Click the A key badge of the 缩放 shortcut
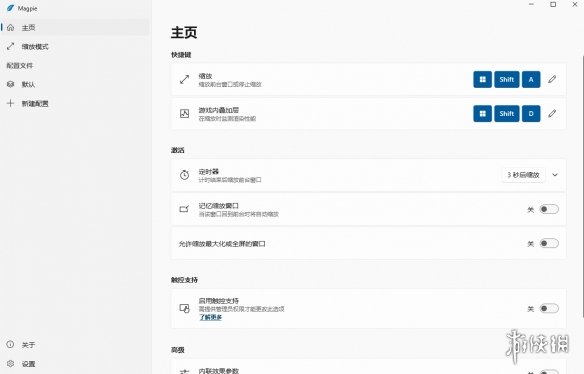 531,79
